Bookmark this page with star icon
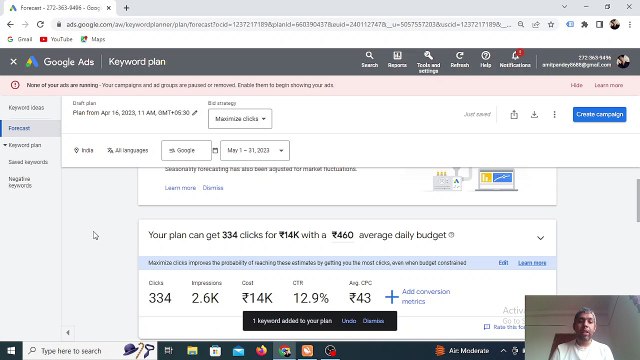 click(551, 24)
